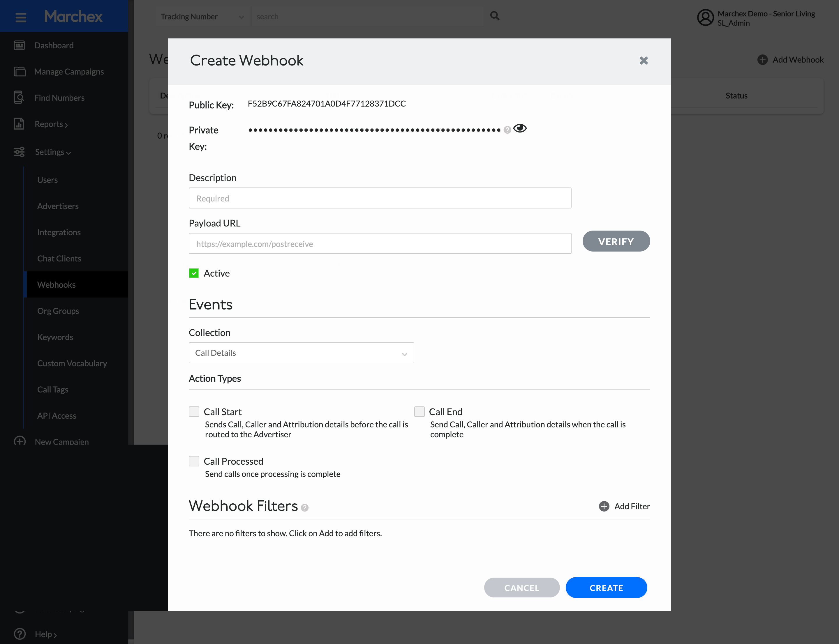This screenshot has height=644, width=839.
Task: Click the Find Numbers sidebar icon
Action: pos(19,97)
